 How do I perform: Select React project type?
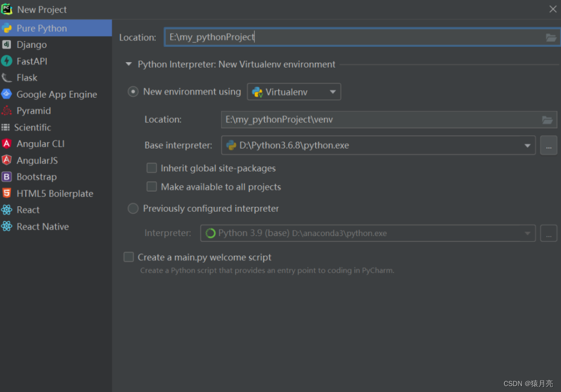coord(56,210)
